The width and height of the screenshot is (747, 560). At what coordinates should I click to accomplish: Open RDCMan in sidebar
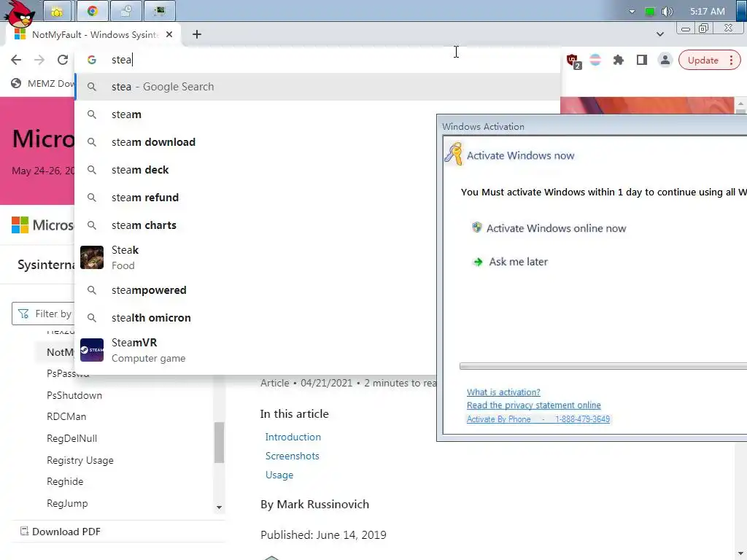[66, 416]
